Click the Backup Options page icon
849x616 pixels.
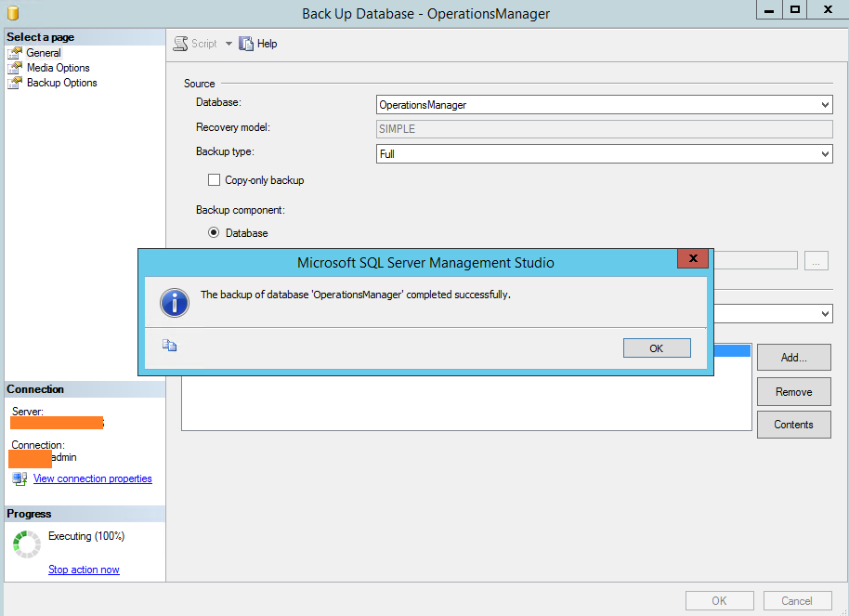pos(15,83)
